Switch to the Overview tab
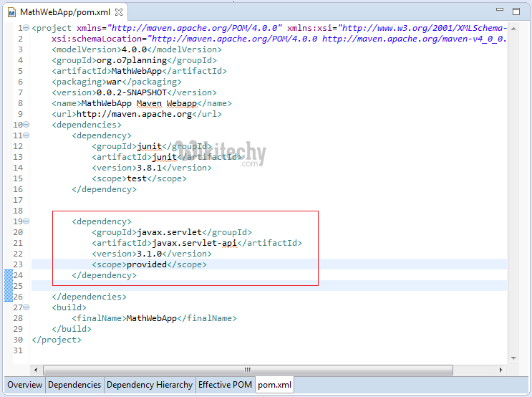The image size is (532, 397). click(25, 385)
